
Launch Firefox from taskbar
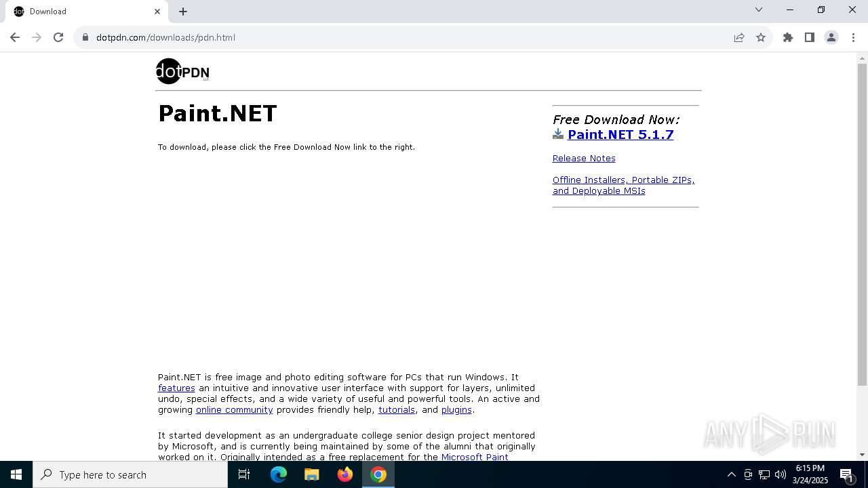coord(345,474)
